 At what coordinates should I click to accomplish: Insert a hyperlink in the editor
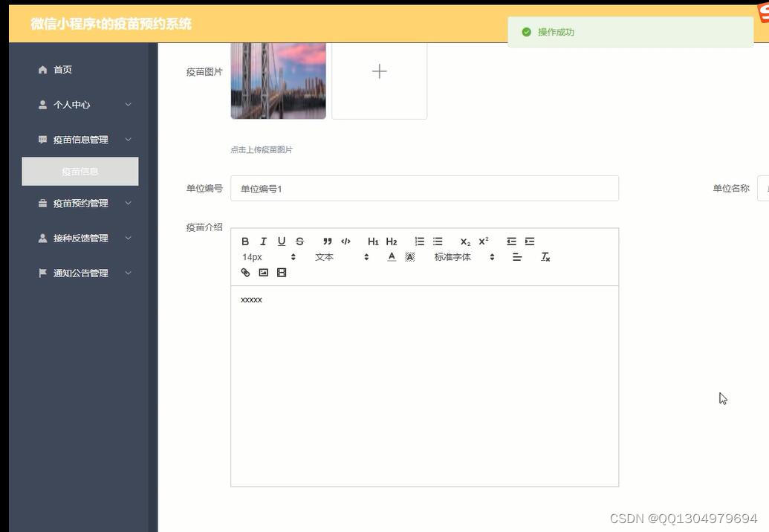pos(244,272)
